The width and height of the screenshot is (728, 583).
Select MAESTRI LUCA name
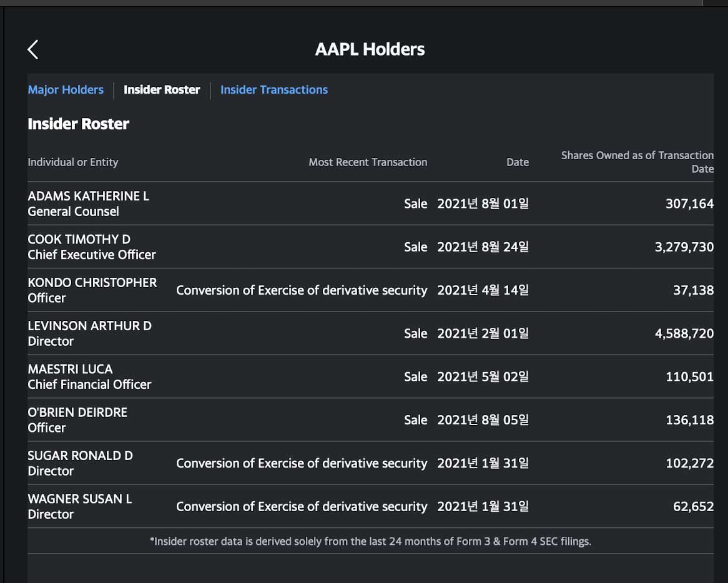[x=70, y=368]
